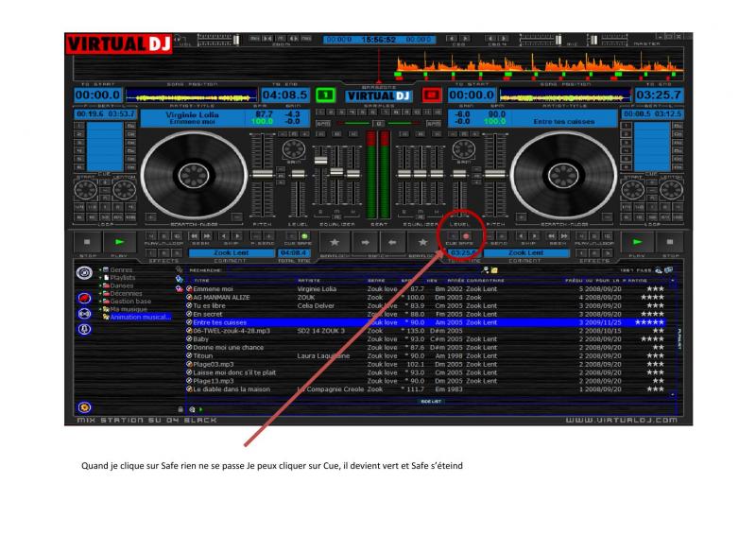The height and width of the screenshot is (535, 756).
Task: Select the song Tu es libre
Action: tap(210, 305)
